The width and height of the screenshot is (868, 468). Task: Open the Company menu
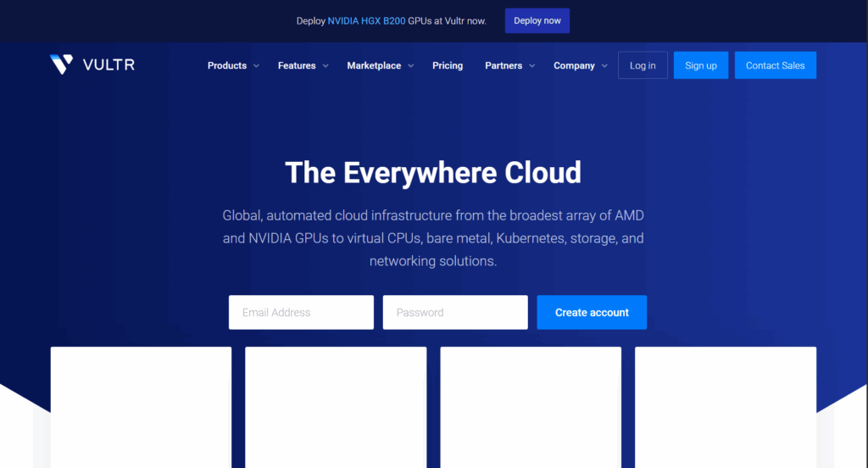[x=574, y=65]
